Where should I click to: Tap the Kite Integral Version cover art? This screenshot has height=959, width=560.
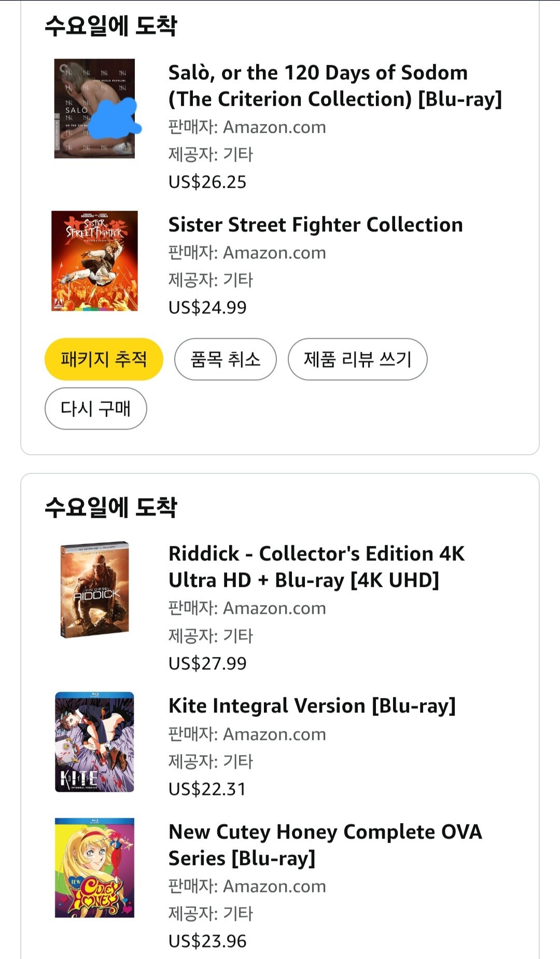coord(94,742)
